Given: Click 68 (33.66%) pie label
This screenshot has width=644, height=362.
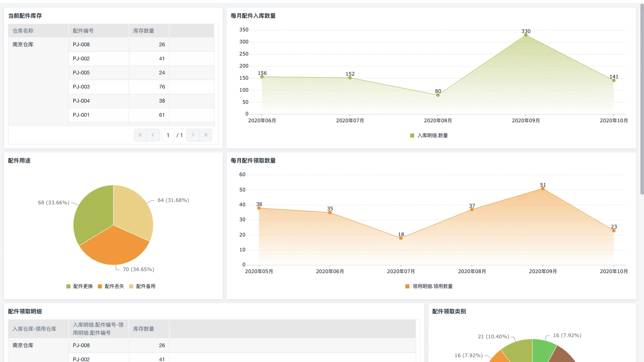Looking at the screenshot, I should (x=54, y=203).
